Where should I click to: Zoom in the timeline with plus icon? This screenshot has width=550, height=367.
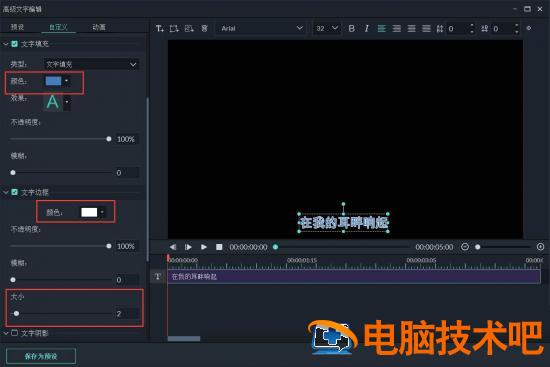[x=541, y=247]
